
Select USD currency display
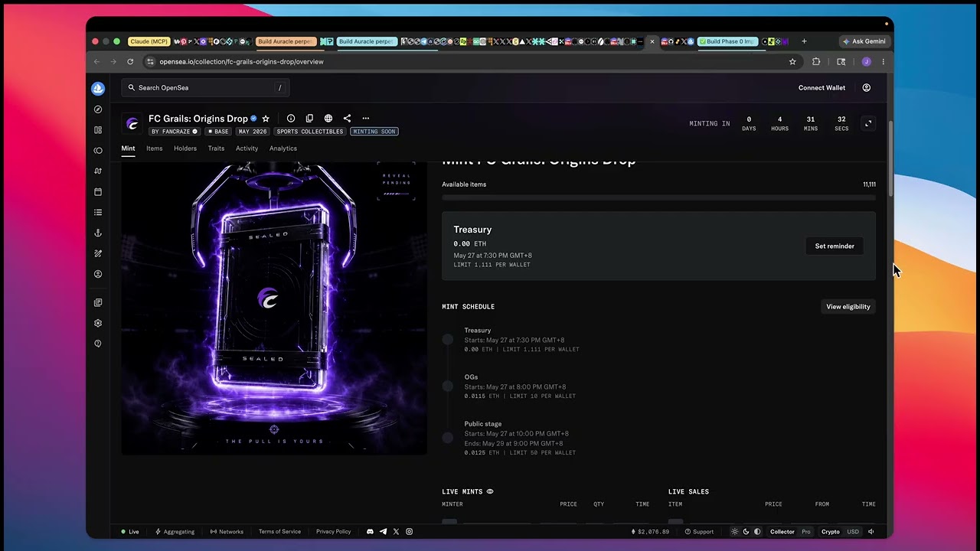point(853,532)
